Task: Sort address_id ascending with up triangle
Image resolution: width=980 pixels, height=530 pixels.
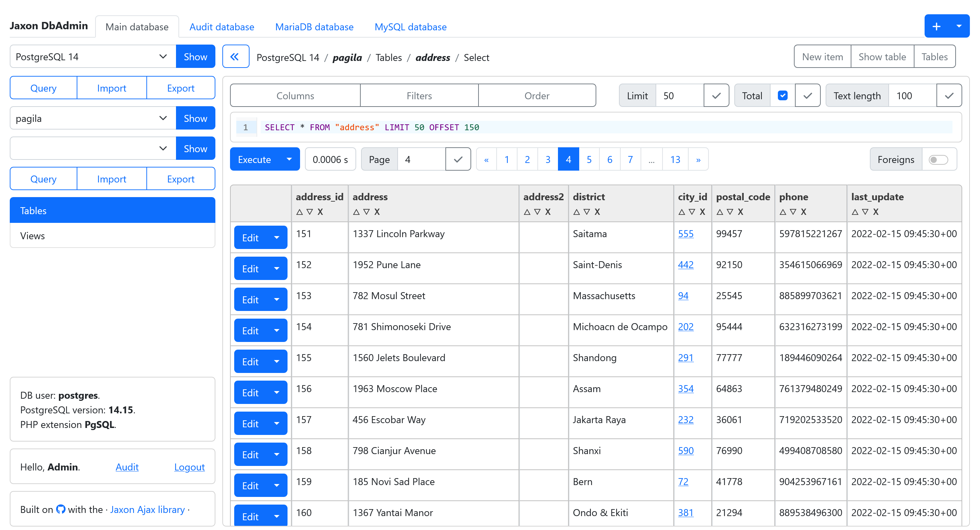Action: [x=299, y=212]
